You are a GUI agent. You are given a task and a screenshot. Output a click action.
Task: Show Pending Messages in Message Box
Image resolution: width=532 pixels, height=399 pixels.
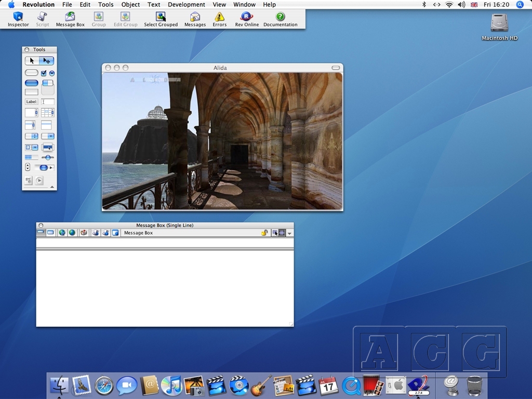[84, 232]
